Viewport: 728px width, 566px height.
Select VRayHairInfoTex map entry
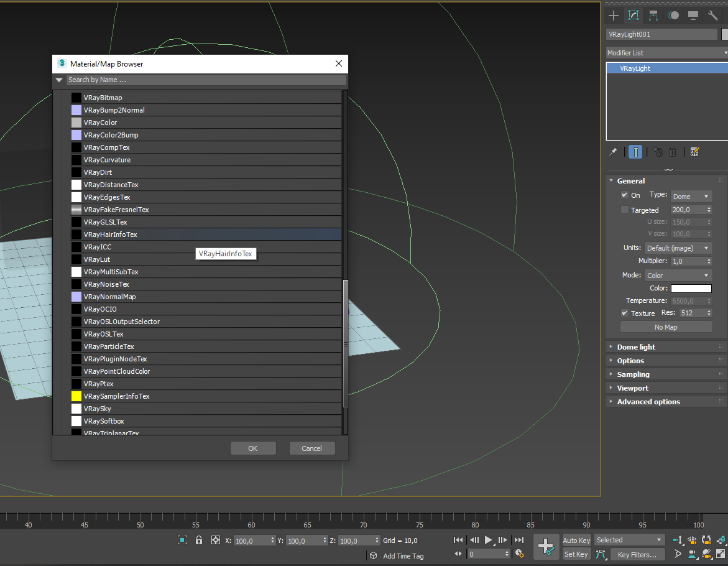206,234
